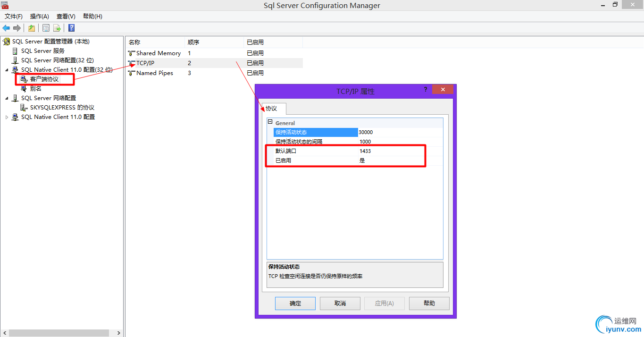Click the TCP/IP protocol icon in list
This screenshot has width=644, height=337.
click(x=132, y=63)
